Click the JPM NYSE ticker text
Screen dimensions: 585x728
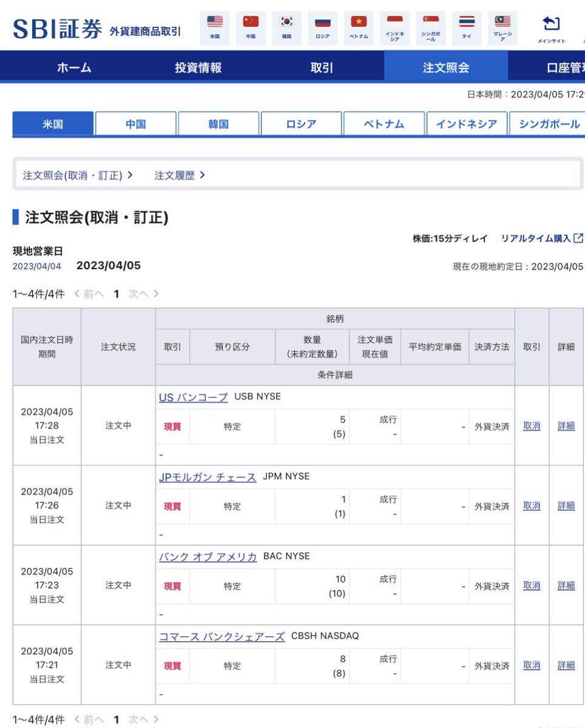coord(286,476)
